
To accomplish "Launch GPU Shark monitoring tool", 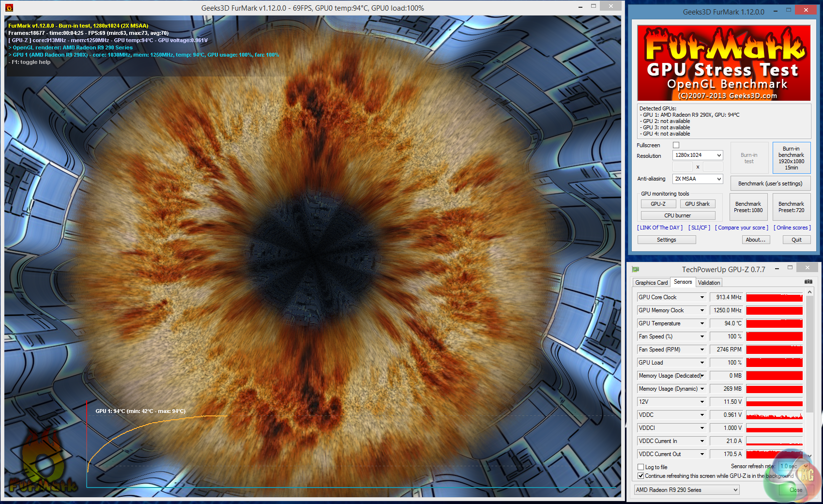I will pyautogui.click(x=697, y=204).
